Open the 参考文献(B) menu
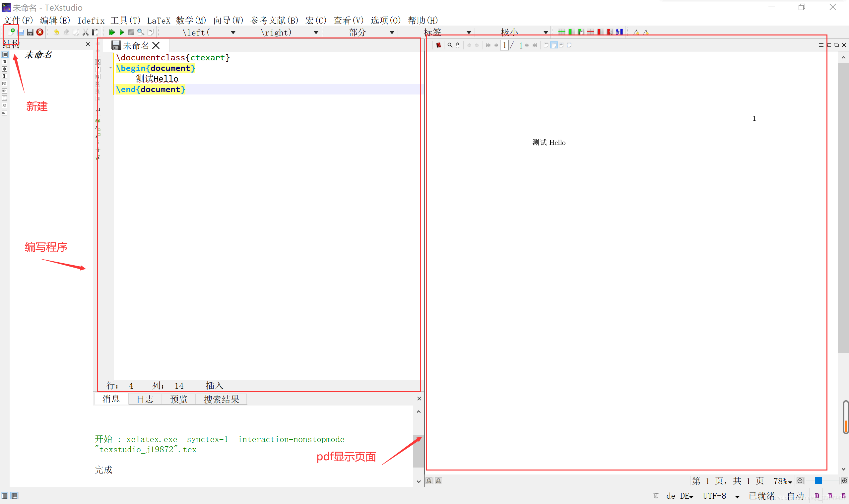The width and height of the screenshot is (849, 504). coord(274,20)
